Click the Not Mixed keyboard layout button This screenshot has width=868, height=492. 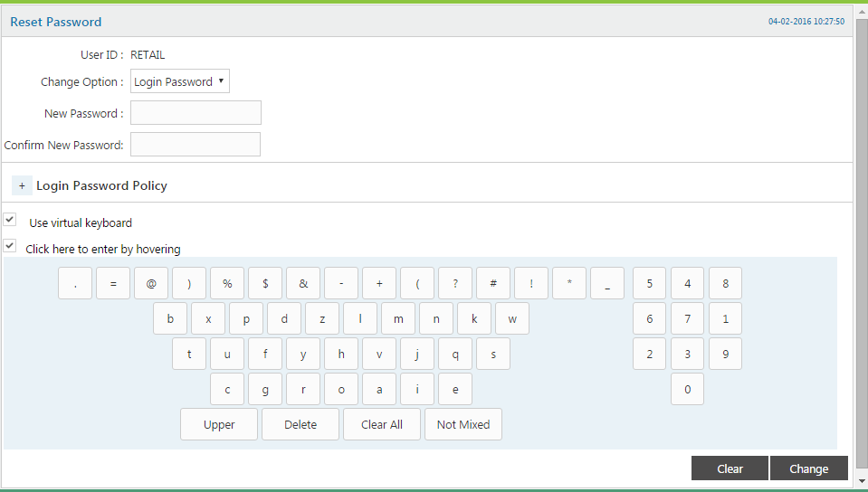463,424
